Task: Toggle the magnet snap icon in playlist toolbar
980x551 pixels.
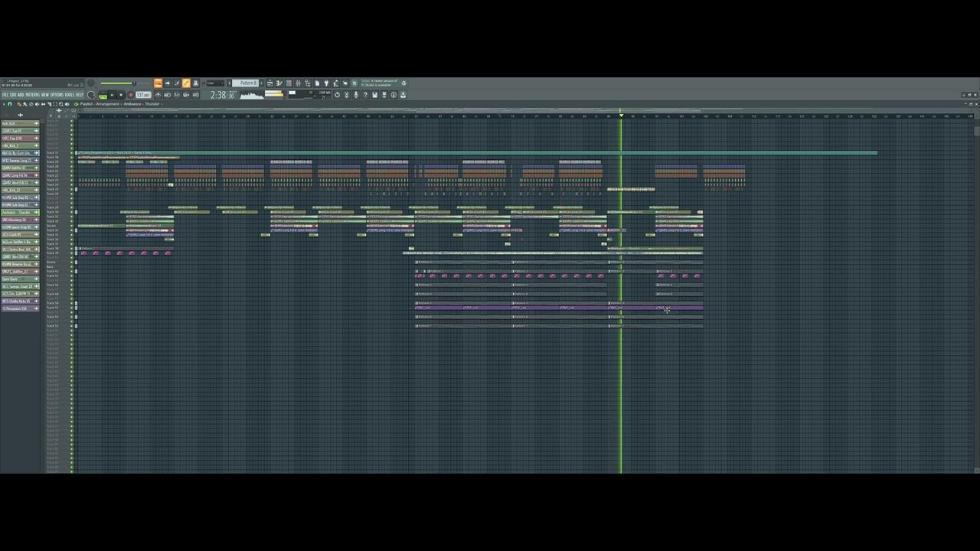Action: tap(10, 104)
